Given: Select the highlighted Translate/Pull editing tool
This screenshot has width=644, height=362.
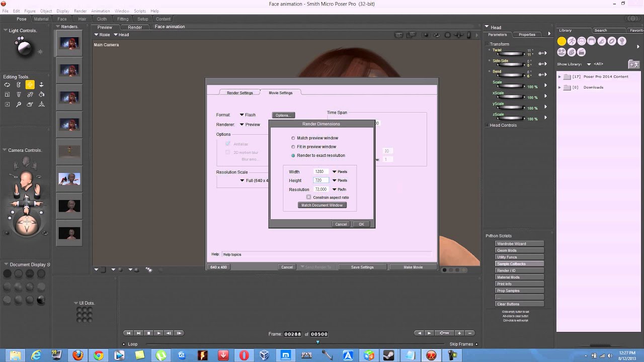Looking at the screenshot, I should click(30, 85).
